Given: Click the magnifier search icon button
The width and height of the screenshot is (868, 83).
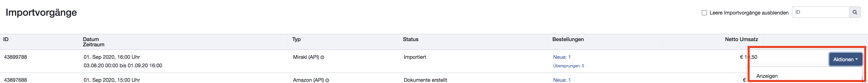Looking at the screenshot, I should click(855, 12).
